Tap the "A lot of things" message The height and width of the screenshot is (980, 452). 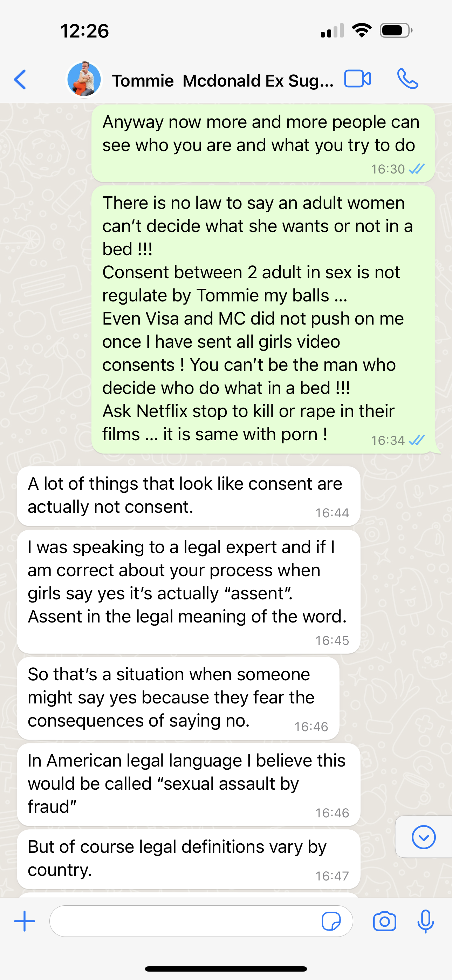[x=189, y=496]
